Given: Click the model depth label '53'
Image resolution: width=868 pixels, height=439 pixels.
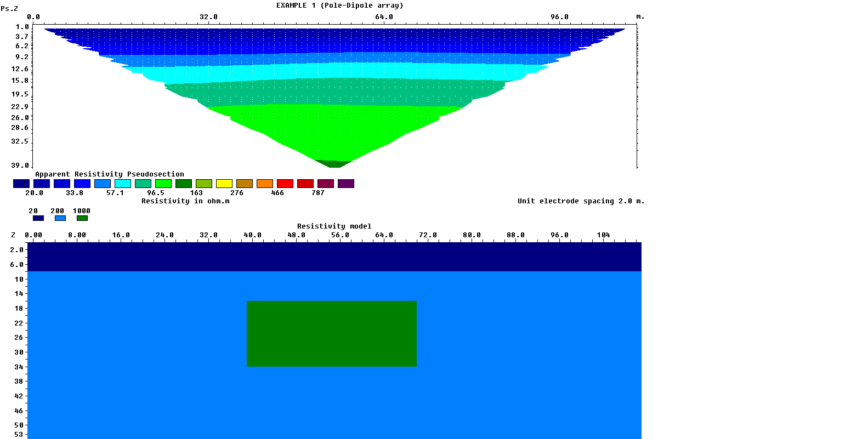Looking at the screenshot, I should click(x=19, y=435).
